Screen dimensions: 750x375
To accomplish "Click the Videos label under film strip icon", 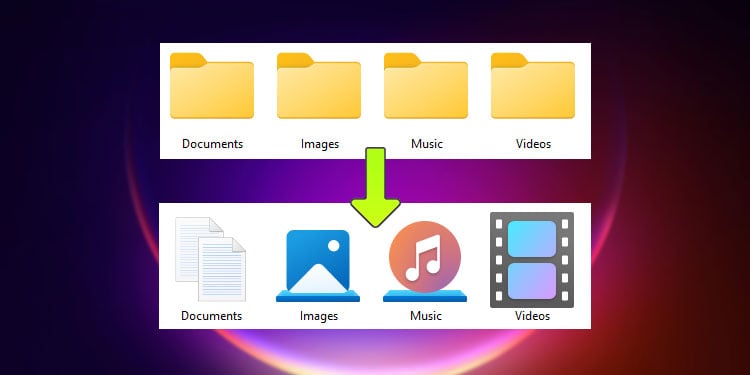I will tap(532, 316).
